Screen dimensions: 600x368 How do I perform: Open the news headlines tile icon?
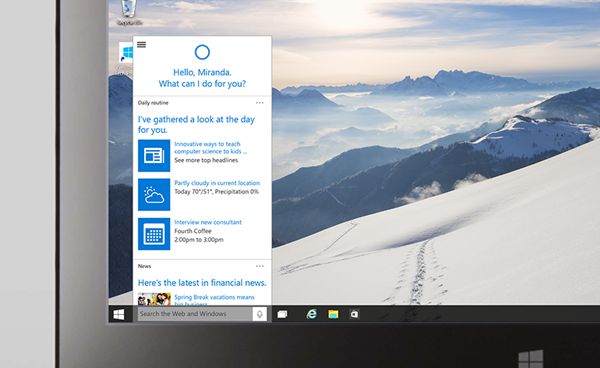[154, 156]
